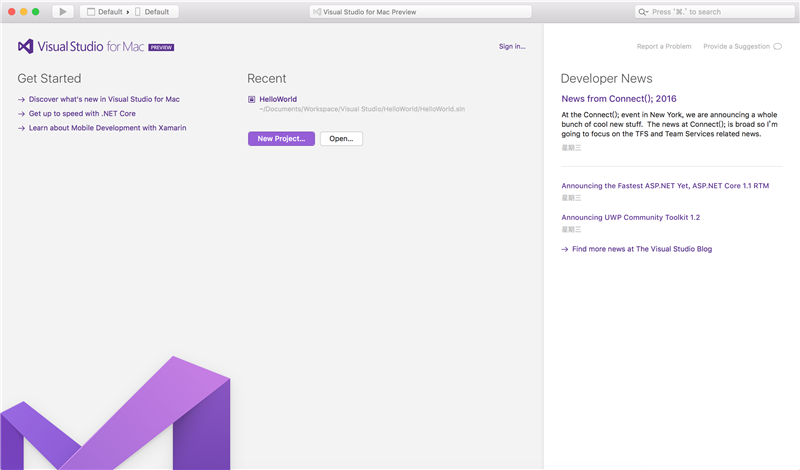The height and width of the screenshot is (470, 800).
Task: Click the Visual Studio logo icon
Action: point(26,46)
